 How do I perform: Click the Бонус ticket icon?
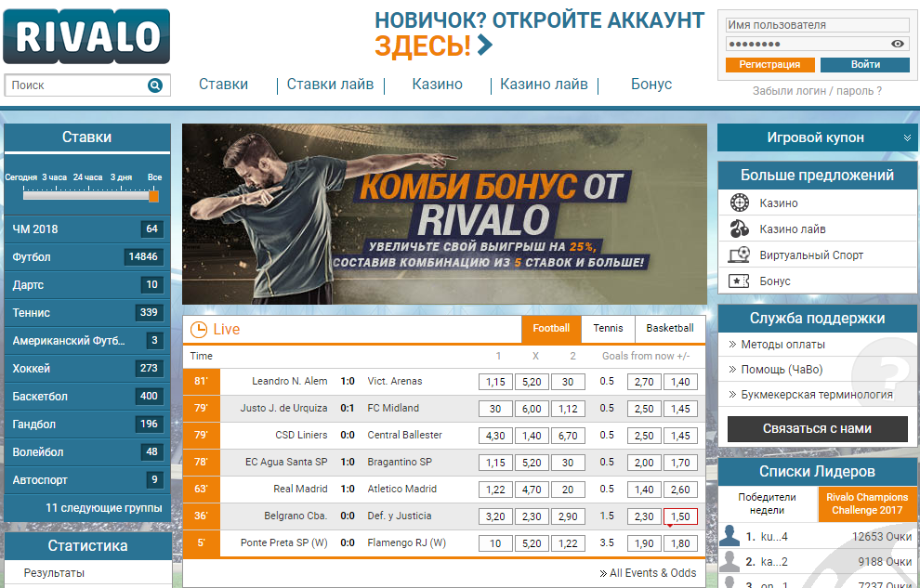point(739,281)
